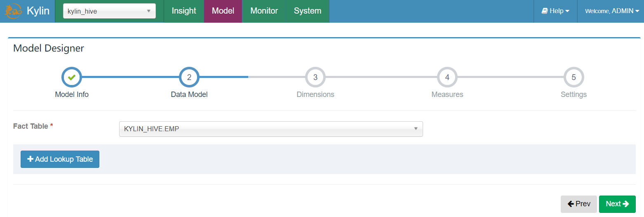Click the Settings step label

pyautogui.click(x=573, y=94)
